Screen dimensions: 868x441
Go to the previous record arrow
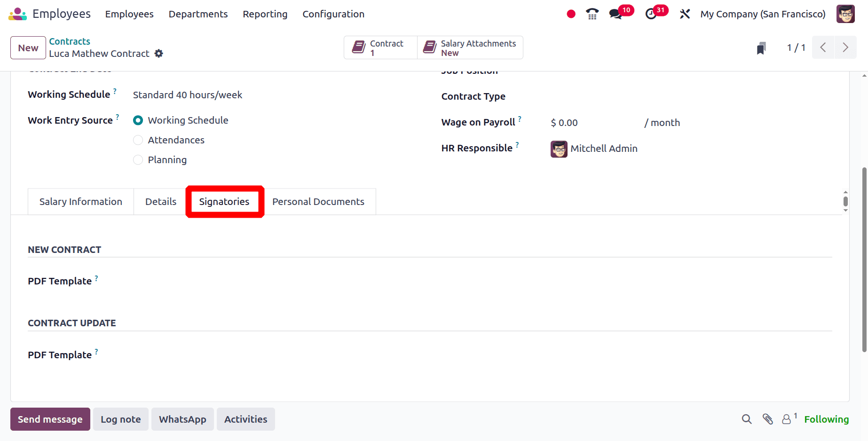click(823, 47)
